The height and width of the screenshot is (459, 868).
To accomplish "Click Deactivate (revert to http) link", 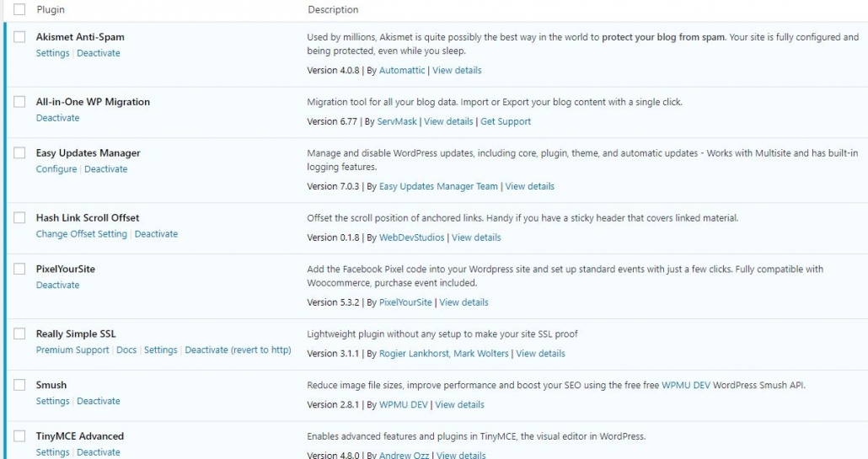I will (x=238, y=350).
